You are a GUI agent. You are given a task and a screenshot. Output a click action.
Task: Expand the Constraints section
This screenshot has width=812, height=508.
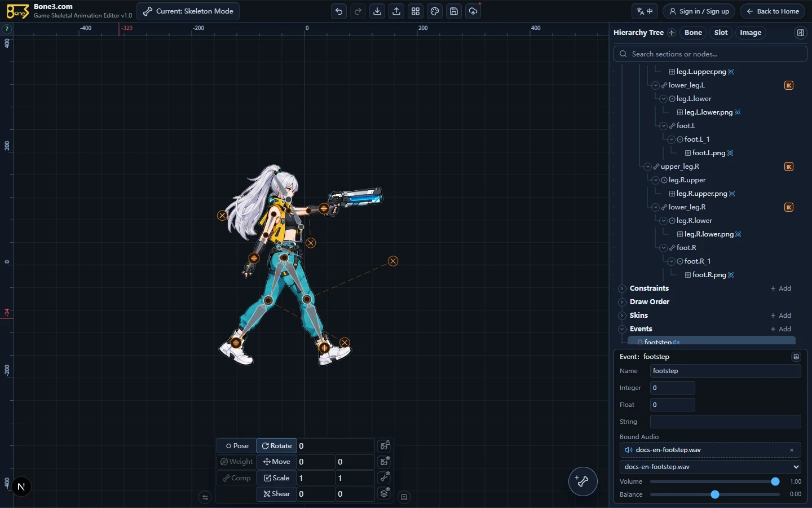point(623,288)
